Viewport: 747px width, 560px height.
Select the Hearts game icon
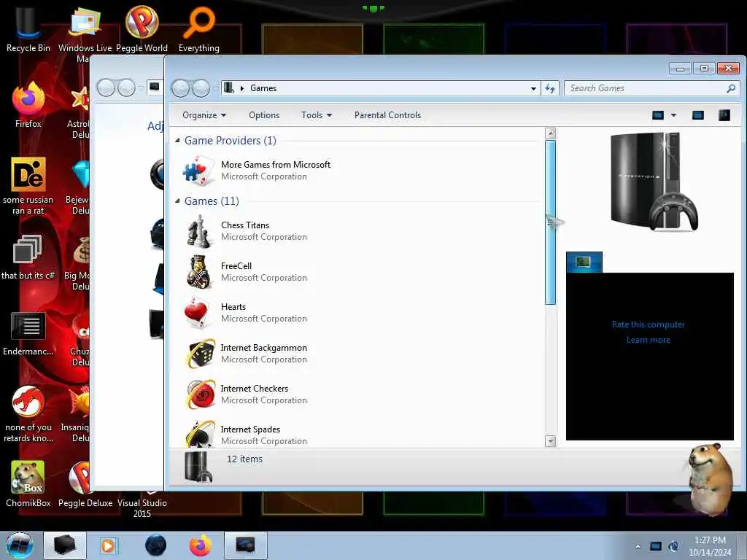click(197, 313)
